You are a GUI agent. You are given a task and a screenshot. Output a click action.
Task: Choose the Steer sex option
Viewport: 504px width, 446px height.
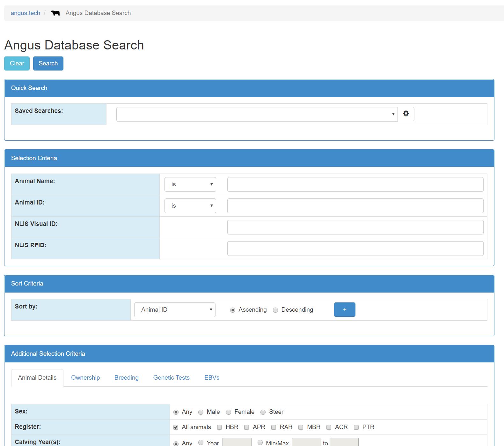[x=263, y=412]
